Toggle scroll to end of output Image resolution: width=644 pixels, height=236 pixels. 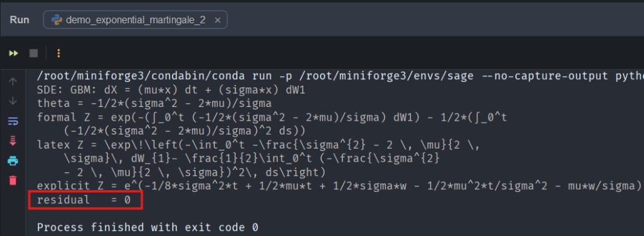(x=13, y=141)
